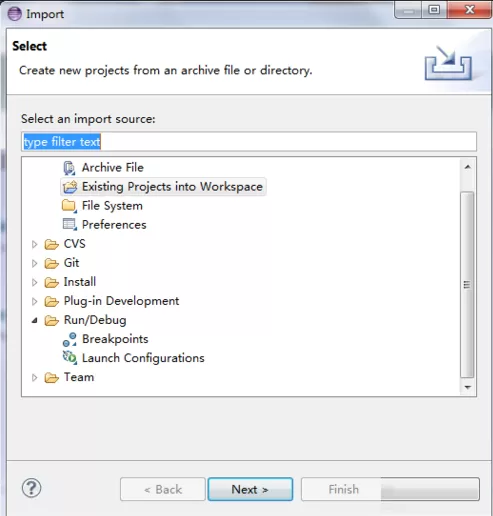Expand the Plug-in Development node

(x=34, y=301)
